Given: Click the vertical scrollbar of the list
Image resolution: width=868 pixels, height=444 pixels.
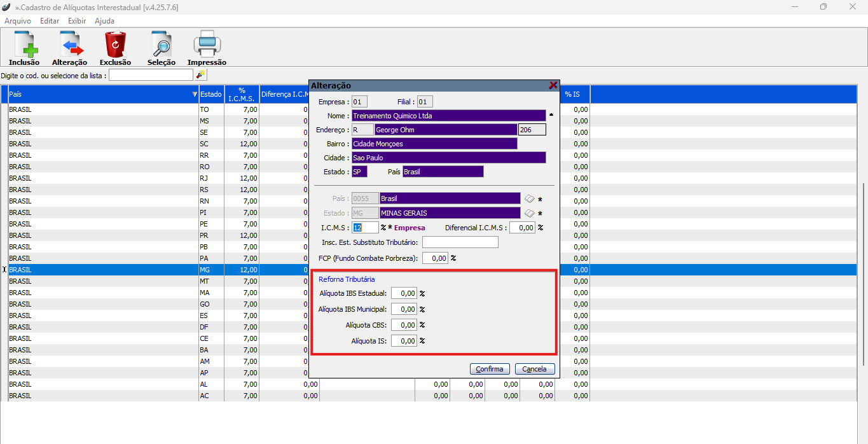Looking at the screenshot, I should tap(863, 254).
